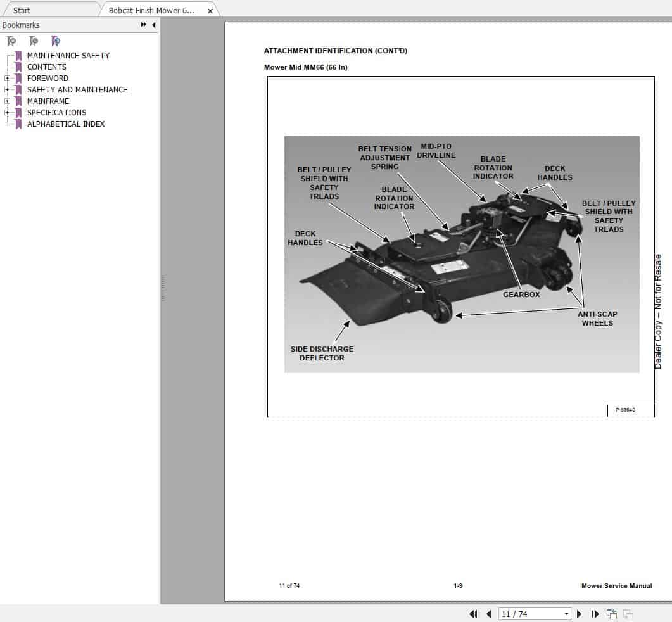Select the MAINFRAME bookmark entry

(x=48, y=101)
